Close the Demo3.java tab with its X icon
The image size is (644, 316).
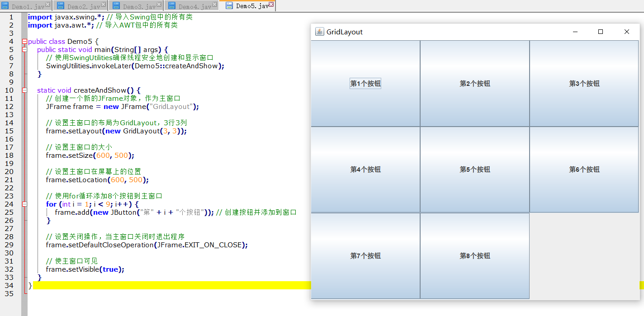159,5
